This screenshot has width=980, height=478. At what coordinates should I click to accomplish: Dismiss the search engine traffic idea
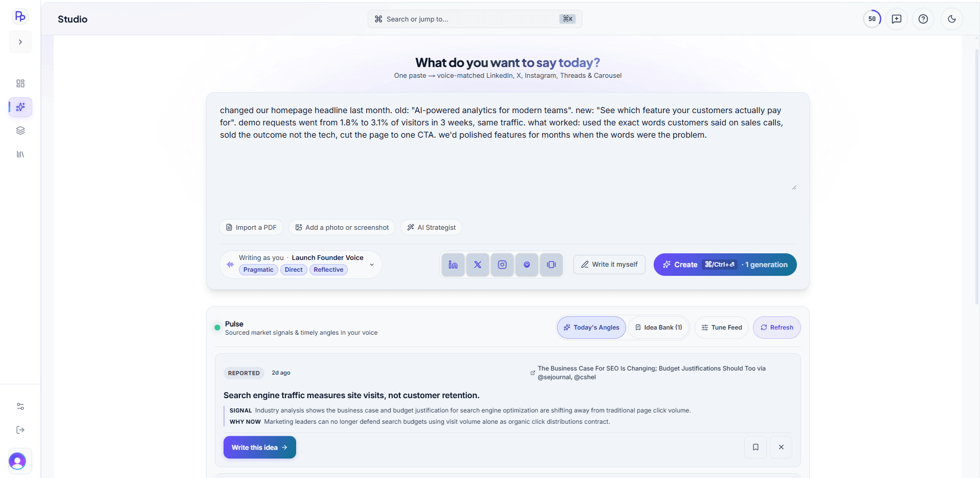[x=781, y=447]
